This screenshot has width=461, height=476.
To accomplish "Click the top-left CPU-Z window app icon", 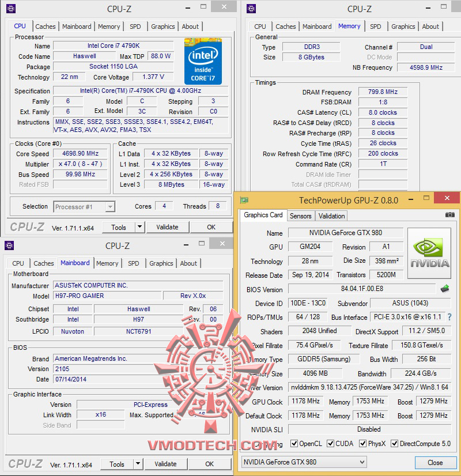I will pyautogui.click(x=11, y=9).
